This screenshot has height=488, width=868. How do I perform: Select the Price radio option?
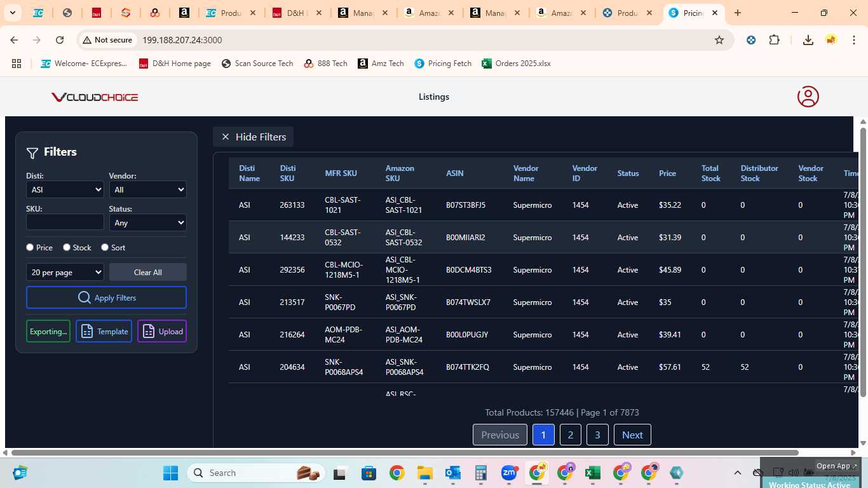30,247
